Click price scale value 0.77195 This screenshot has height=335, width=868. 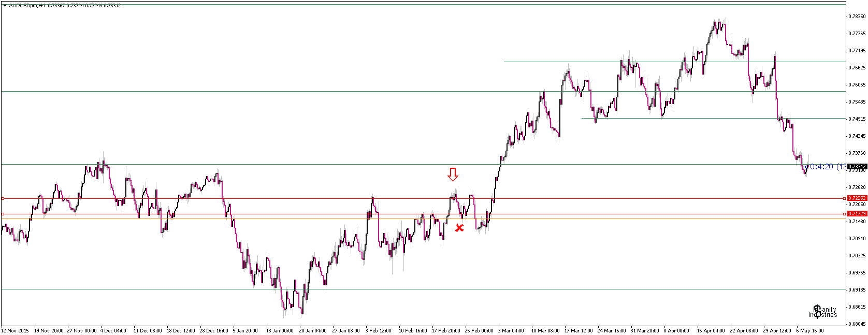[858, 51]
